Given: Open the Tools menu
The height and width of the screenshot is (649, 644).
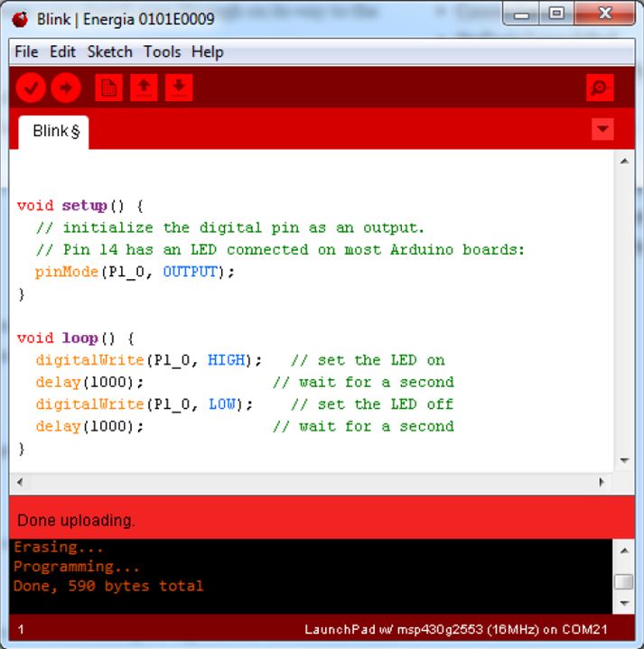Looking at the screenshot, I should click(x=162, y=52).
